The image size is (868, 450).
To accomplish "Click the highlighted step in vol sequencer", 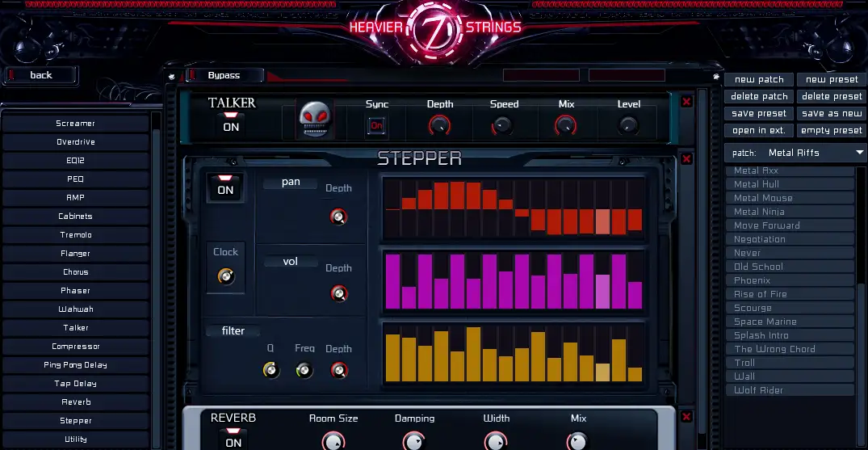I will [602, 292].
